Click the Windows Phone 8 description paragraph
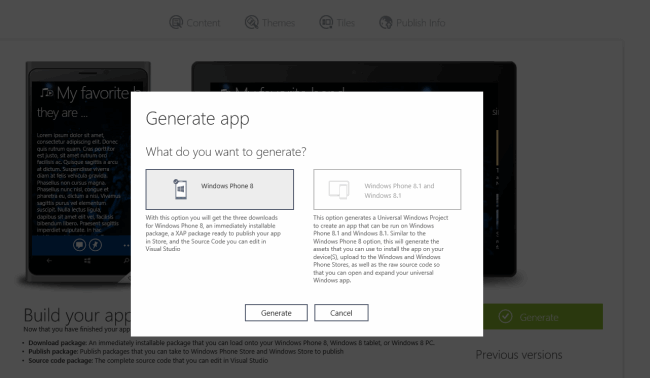The width and height of the screenshot is (650, 378). tap(213, 233)
